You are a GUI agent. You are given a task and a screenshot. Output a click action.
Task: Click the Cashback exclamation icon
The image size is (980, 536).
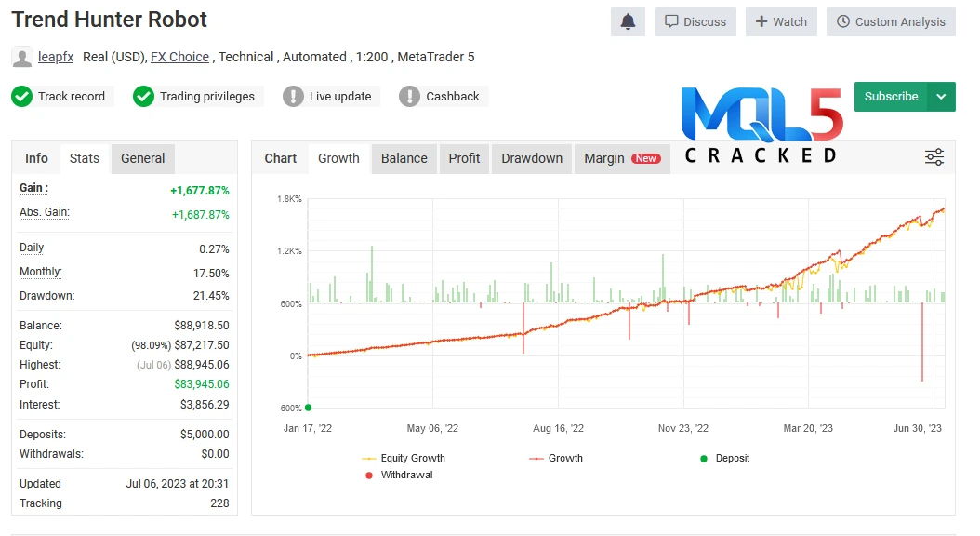(409, 97)
